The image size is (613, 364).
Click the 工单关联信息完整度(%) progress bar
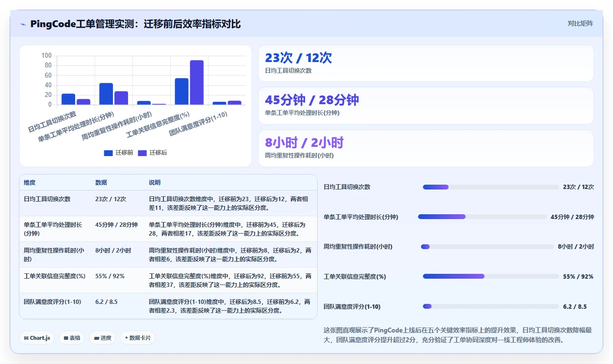(491, 276)
